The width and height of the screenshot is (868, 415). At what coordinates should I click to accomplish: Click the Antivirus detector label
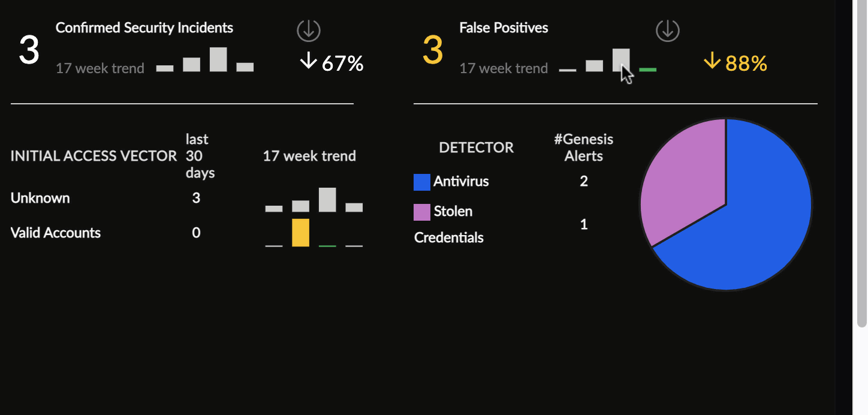(x=461, y=181)
